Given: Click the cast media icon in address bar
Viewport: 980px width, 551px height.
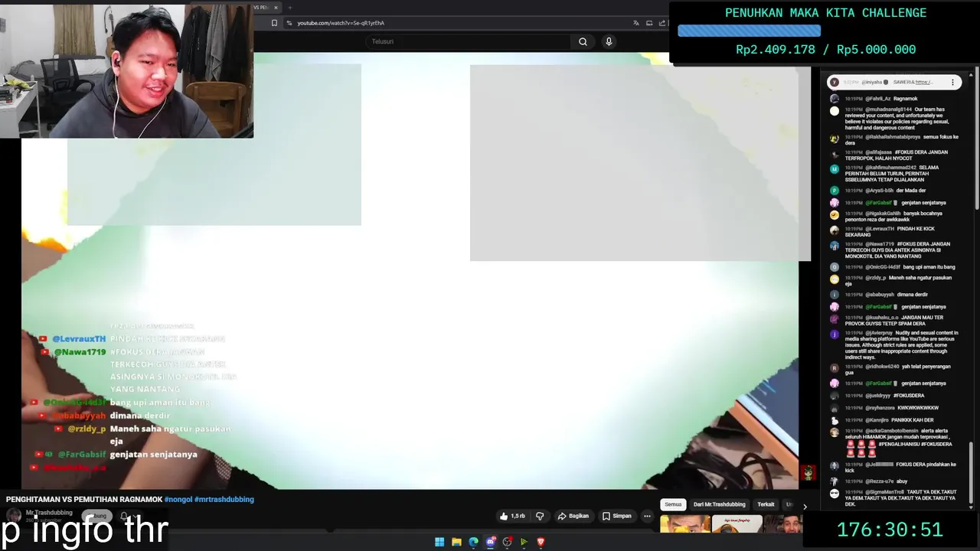Looking at the screenshot, I should point(649,23).
